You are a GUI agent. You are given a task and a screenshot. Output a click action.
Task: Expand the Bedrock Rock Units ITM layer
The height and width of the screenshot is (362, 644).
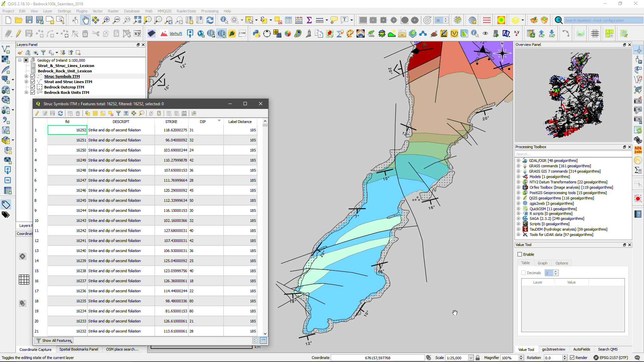pyautogui.click(x=26, y=93)
